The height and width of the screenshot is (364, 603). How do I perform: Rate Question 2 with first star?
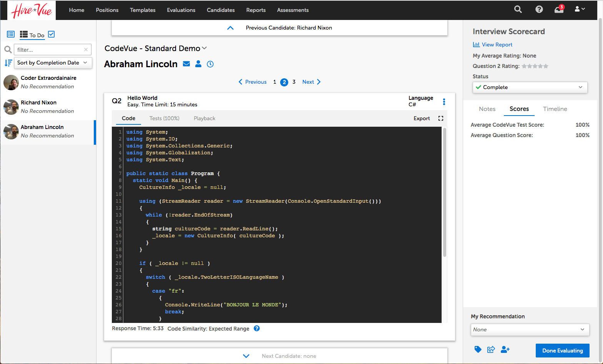coord(524,66)
